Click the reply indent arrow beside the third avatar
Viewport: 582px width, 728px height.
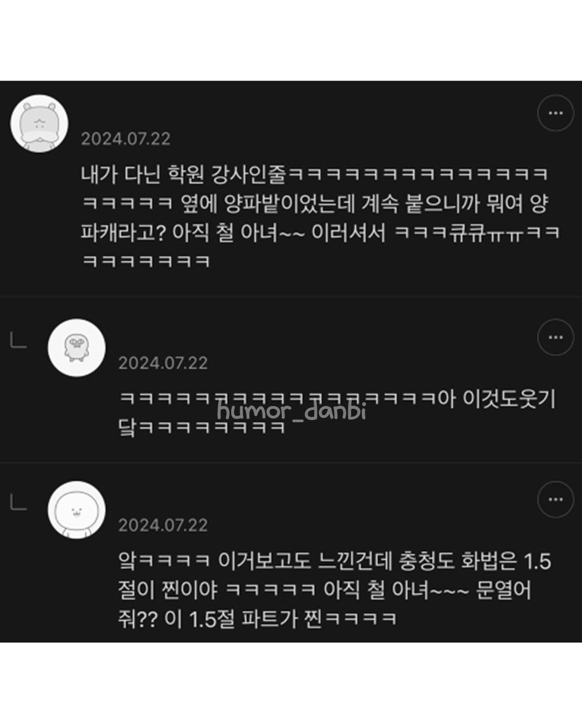18,502
